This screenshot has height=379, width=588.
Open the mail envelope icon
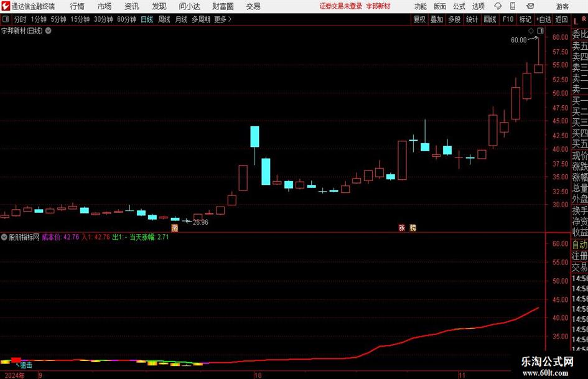[x=530, y=6]
